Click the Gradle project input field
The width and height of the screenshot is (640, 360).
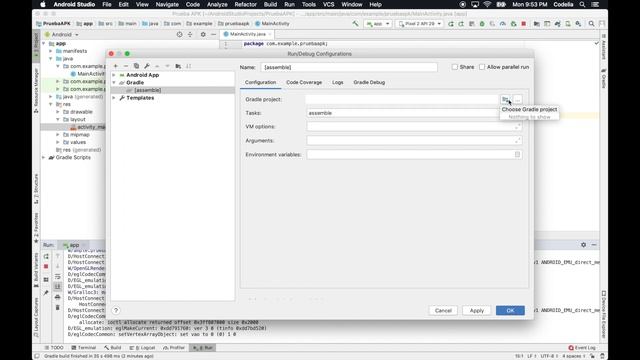403,99
